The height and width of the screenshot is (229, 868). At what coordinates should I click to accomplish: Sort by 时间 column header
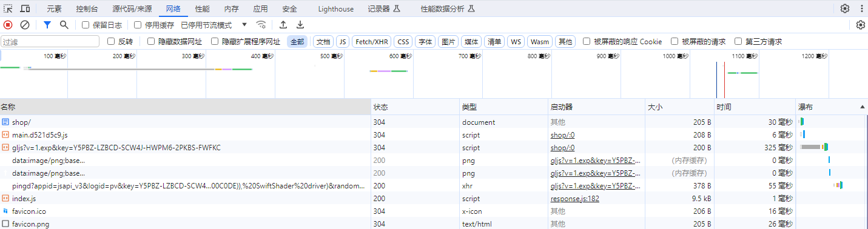point(755,107)
